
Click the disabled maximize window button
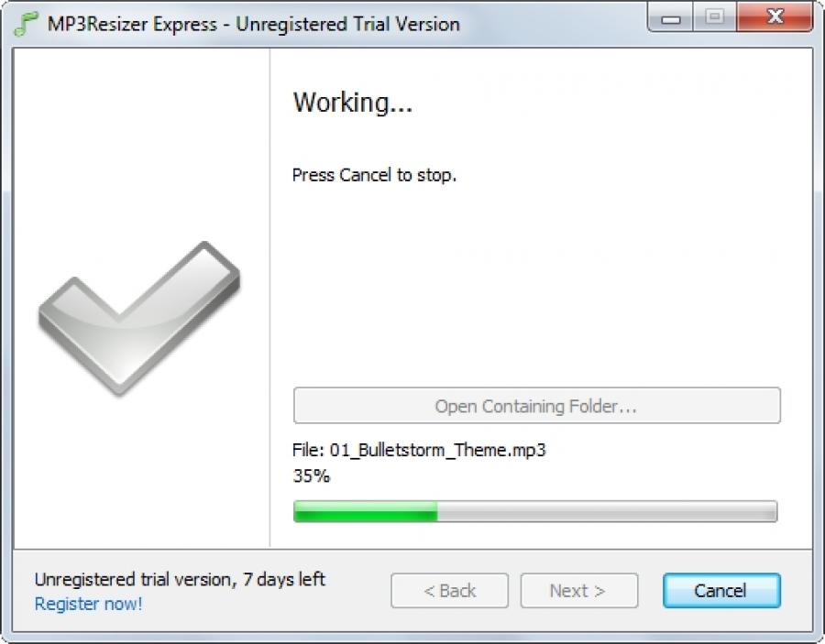714,17
